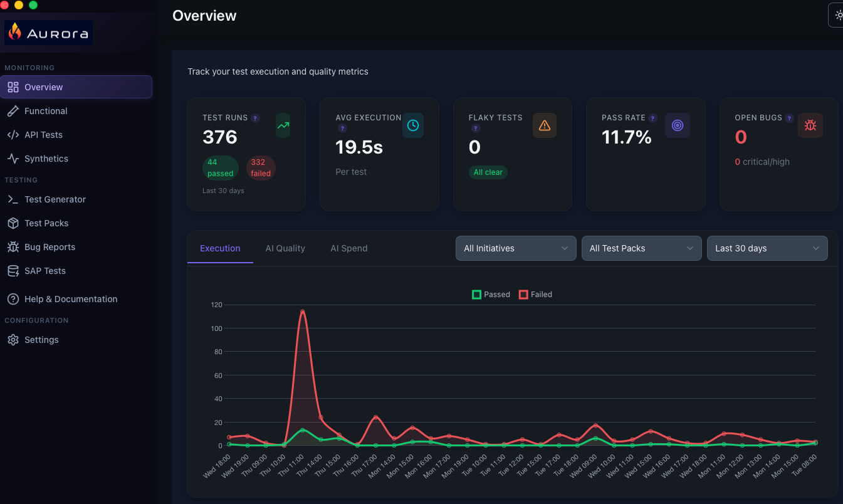This screenshot has width=843, height=504.
Task: Click the Test Packs box icon
Action: click(13, 223)
